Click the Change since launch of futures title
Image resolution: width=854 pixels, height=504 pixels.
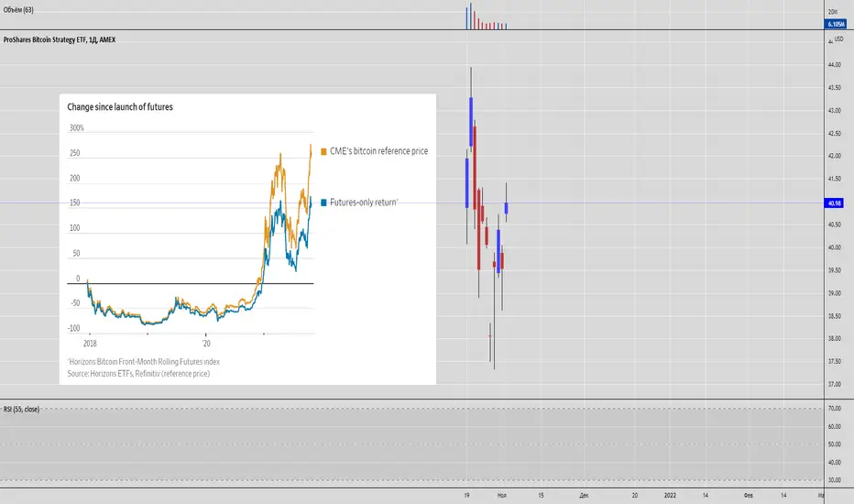click(120, 107)
